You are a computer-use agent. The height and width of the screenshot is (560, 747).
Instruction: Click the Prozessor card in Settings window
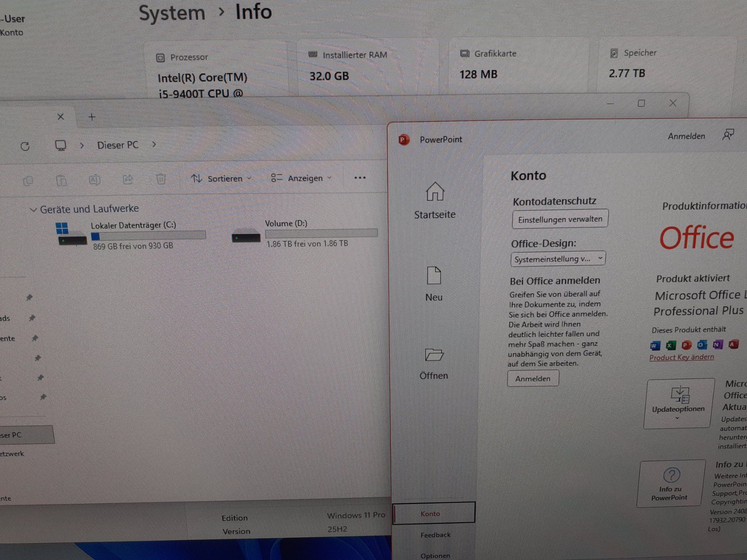pyautogui.click(x=216, y=70)
